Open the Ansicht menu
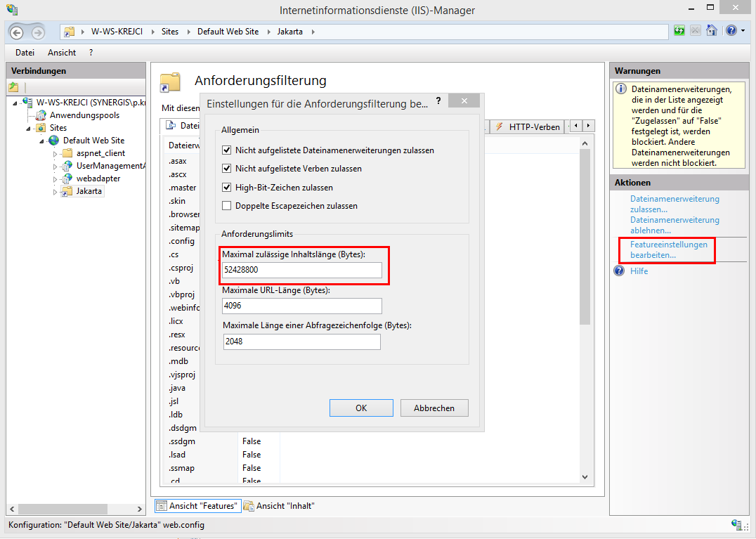The height and width of the screenshot is (539, 756). [x=62, y=53]
